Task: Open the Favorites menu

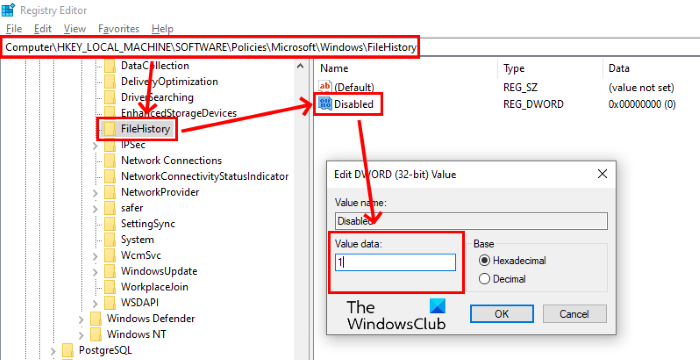Action: click(x=119, y=29)
